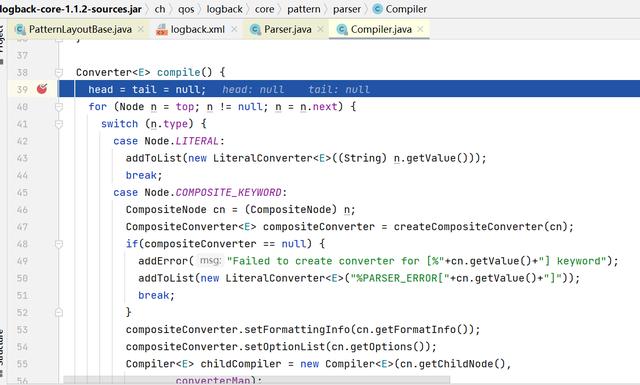Remove the breakpoint on line 39
This screenshot has width=640, height=385.
[42, 89]
